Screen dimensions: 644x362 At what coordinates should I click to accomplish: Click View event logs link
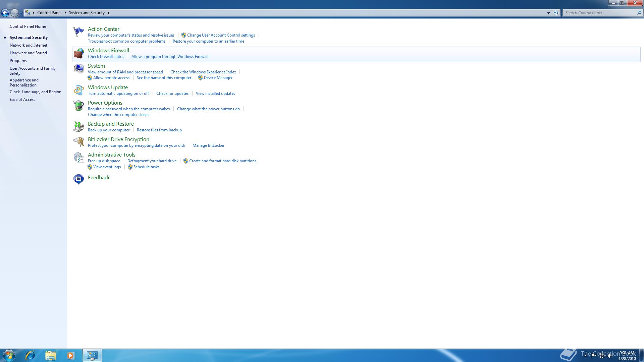tap(107, 167)
